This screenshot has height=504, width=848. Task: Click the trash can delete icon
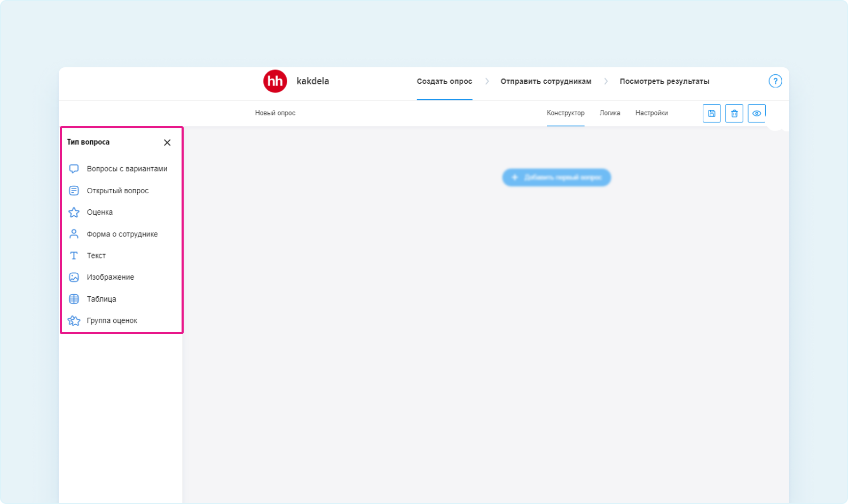pyautogui.click(x=734, y=113)
